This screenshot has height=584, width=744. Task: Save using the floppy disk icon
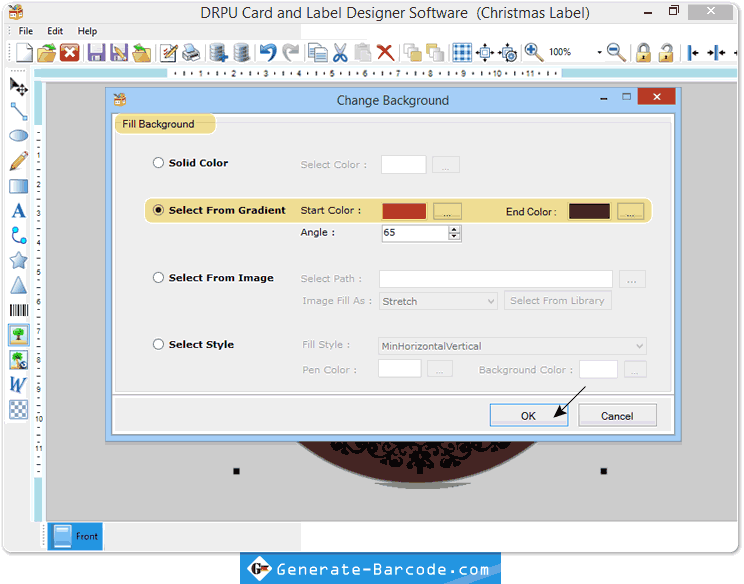pyautogui.click(x=96, y=52)
